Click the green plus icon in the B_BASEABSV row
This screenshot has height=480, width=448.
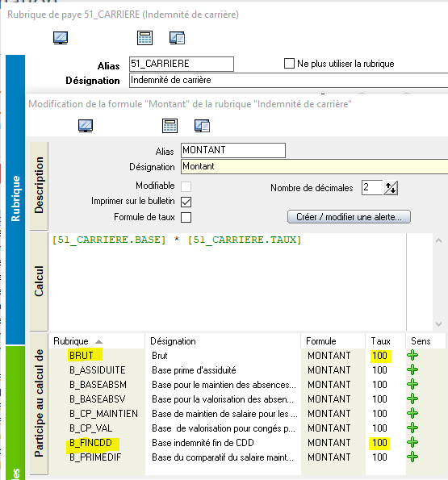click(x=412, y=399)
